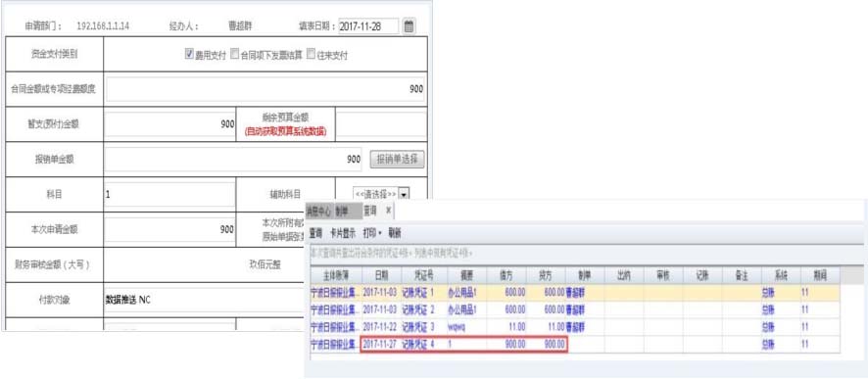Viewport: 868px width, 379px height.
Task: Open voucher 记账凭证 3 in the list
Action: coord(418,326)
